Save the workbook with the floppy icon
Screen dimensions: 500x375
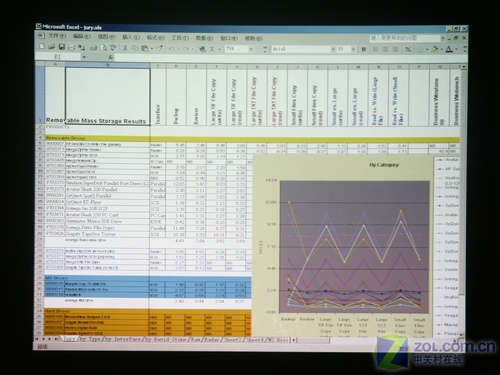pos(62,47)
